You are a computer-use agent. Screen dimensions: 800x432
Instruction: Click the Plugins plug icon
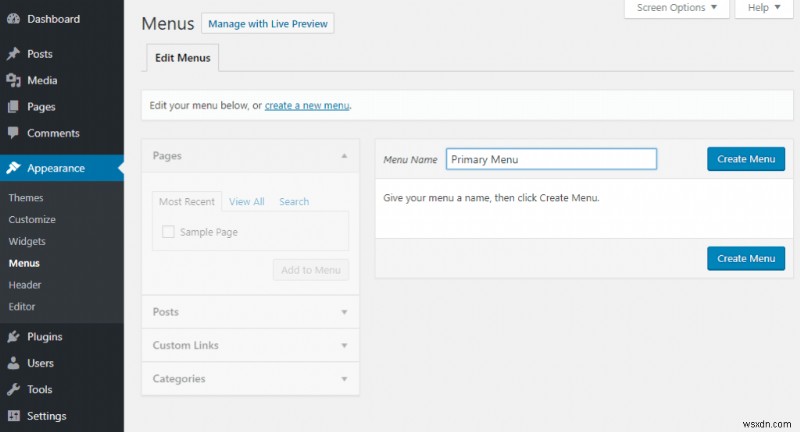tap(13, 337)
